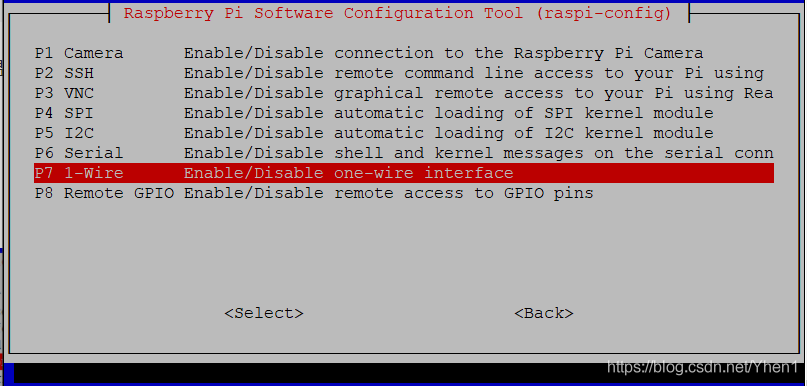Viewport: 807px width, 386px height.
Task: Open the blog.csdn.net watermark link
Action: [703, 367]
